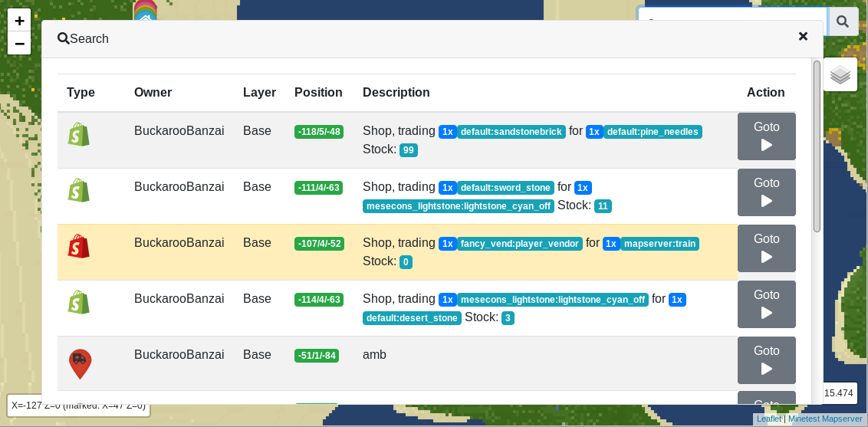This screenshot has width=868, height=427.
Task: Close the Search dialog
Action: click(803, 37)
